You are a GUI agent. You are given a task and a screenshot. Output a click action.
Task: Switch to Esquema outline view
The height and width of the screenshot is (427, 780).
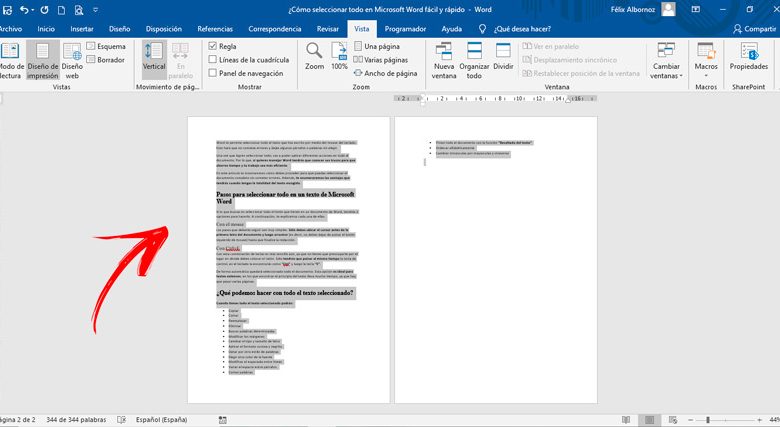(x=106, y=46)
